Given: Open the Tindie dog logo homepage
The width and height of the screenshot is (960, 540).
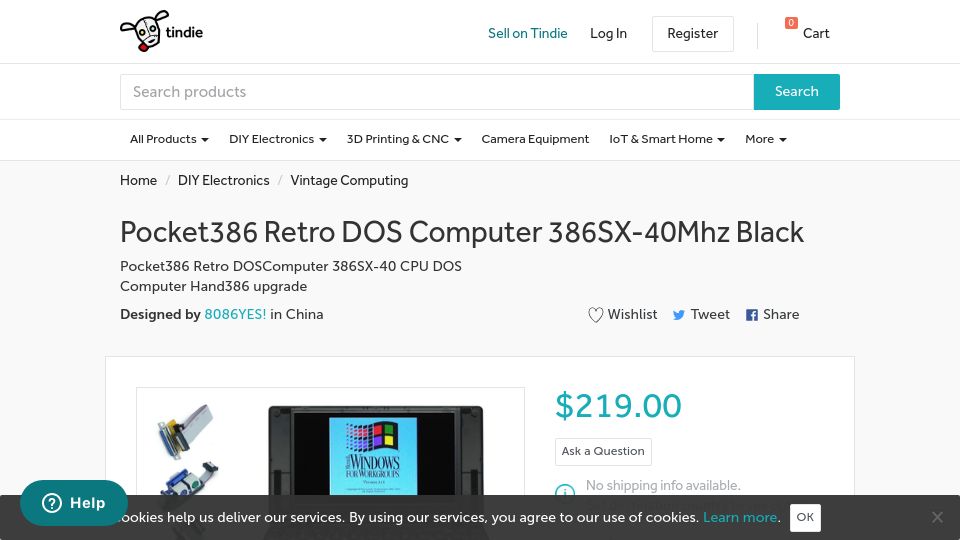Looking at the screenshot, I should [162, 31].
